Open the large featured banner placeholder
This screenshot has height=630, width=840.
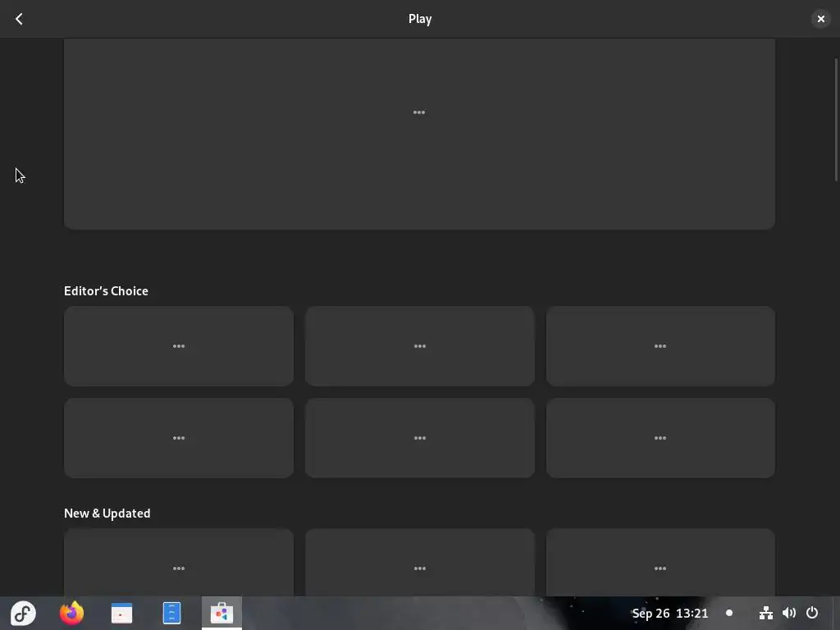coord(419,134)
